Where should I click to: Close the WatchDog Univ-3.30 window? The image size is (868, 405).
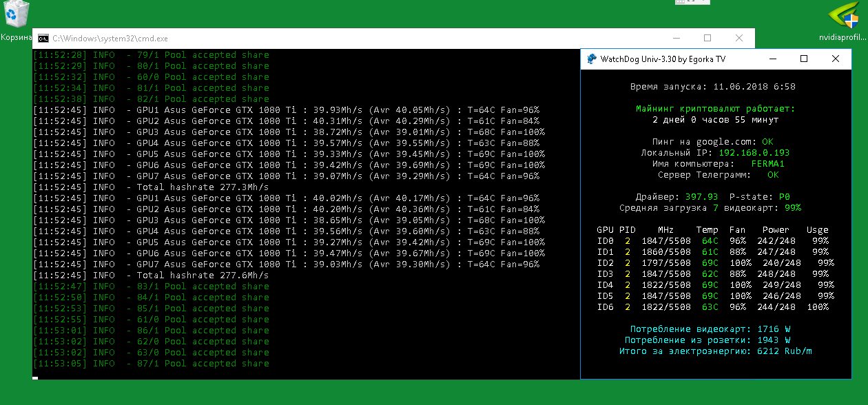(836, 59)
